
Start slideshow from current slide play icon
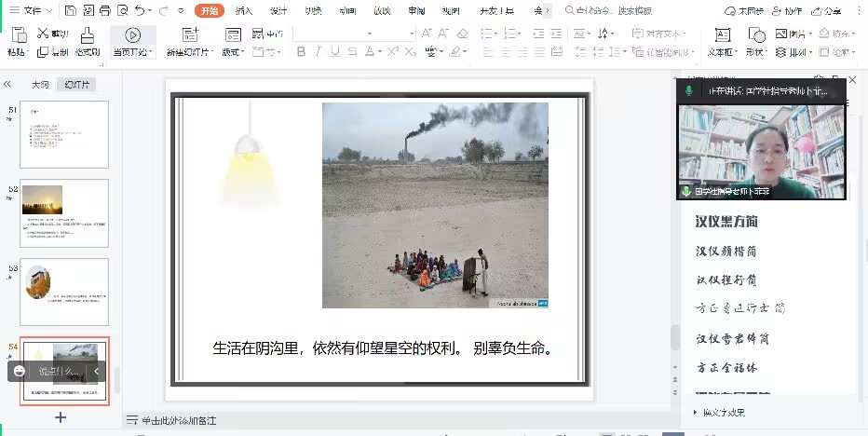pos(132,35)
